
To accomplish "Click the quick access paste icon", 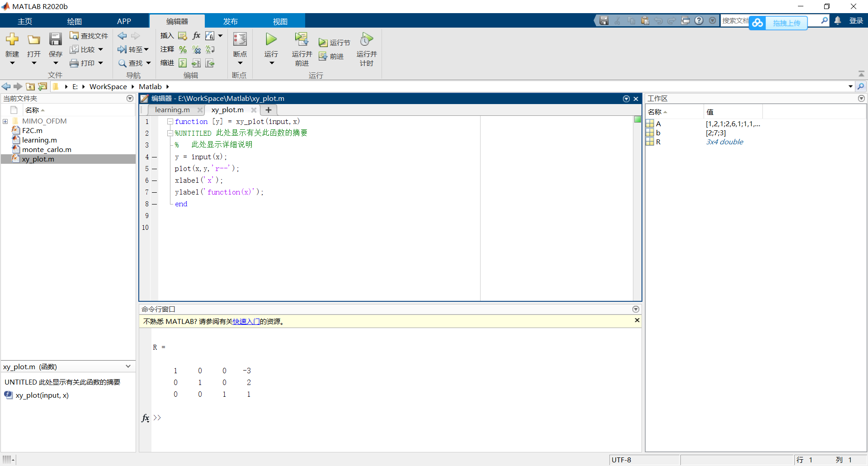I will (x=645, y=21).
